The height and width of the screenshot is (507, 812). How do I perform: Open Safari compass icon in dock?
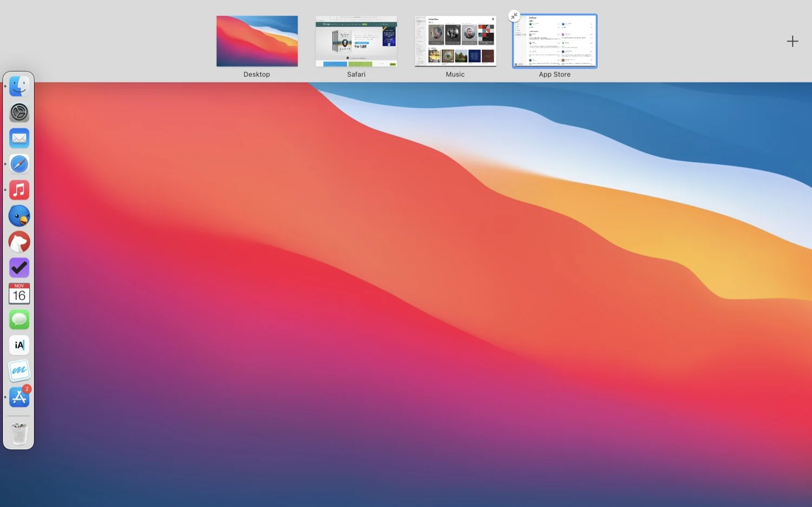pyautogui.click(x=19, y=164)
